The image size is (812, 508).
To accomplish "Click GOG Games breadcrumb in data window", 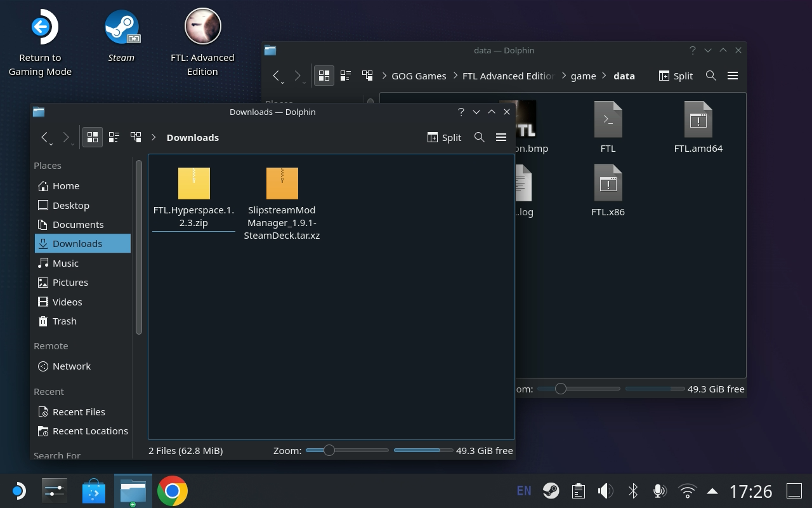I will click(419, 76).
